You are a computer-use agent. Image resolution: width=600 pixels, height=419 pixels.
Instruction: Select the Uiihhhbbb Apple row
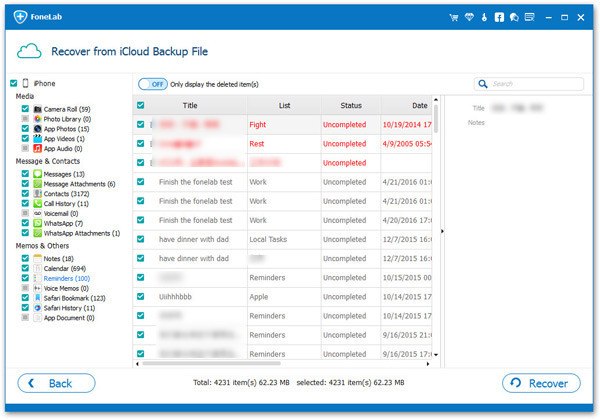(x=283, y=297)
